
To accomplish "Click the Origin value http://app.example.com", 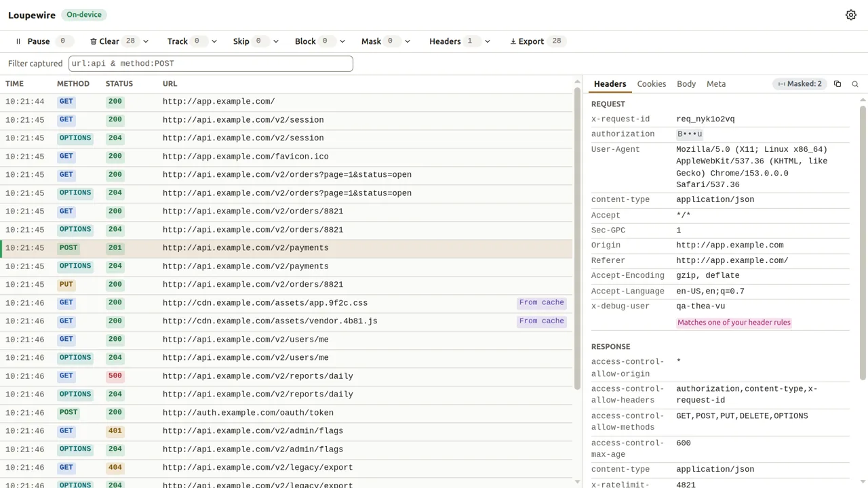I will click(x=730, y=245).
